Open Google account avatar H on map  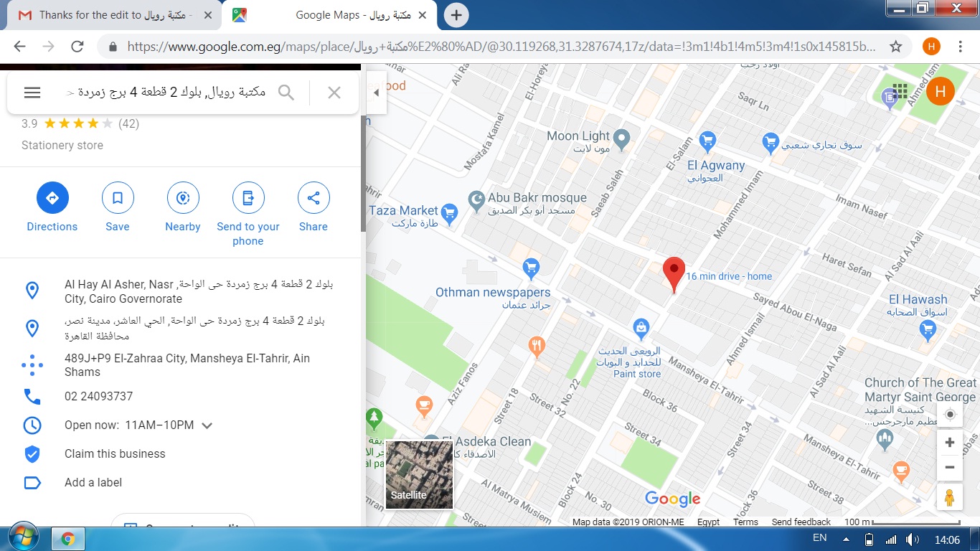click(x=941, y=91)
